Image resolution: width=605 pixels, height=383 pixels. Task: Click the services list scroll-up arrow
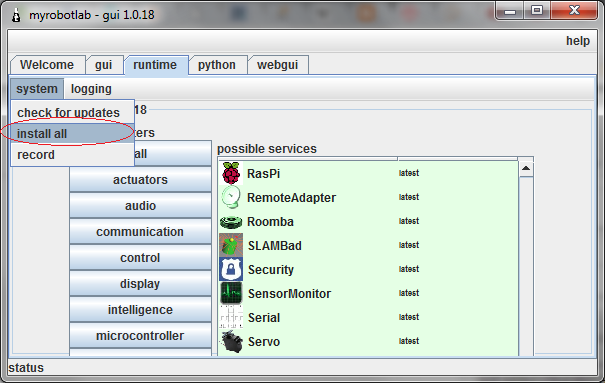coord(526,168)
